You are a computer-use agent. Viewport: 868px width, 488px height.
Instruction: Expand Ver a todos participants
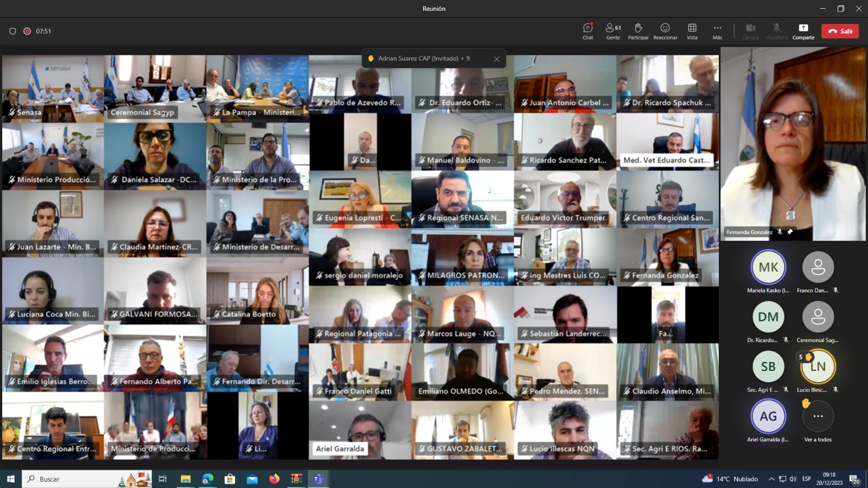point(818,416)
